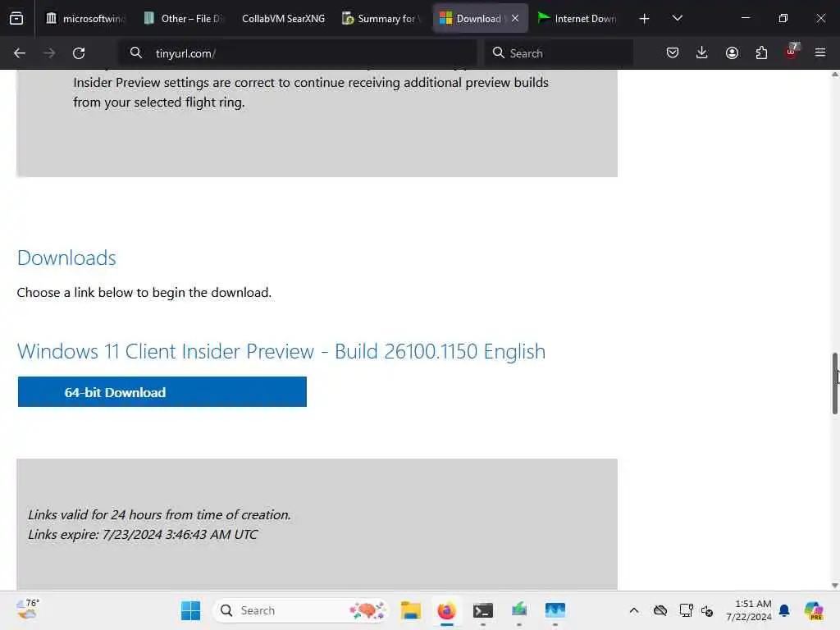Image resolution: width=840 pixels, height=630 pixels.
Task: Click the scrollbar up arrow
Action: (834, 75)
